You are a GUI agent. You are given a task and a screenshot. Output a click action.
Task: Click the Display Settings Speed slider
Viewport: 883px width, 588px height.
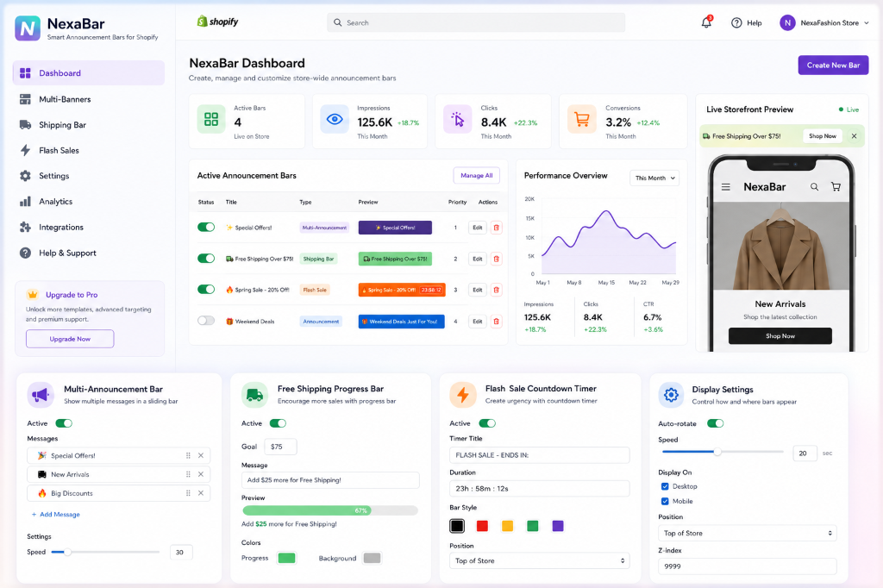point(723,452)
